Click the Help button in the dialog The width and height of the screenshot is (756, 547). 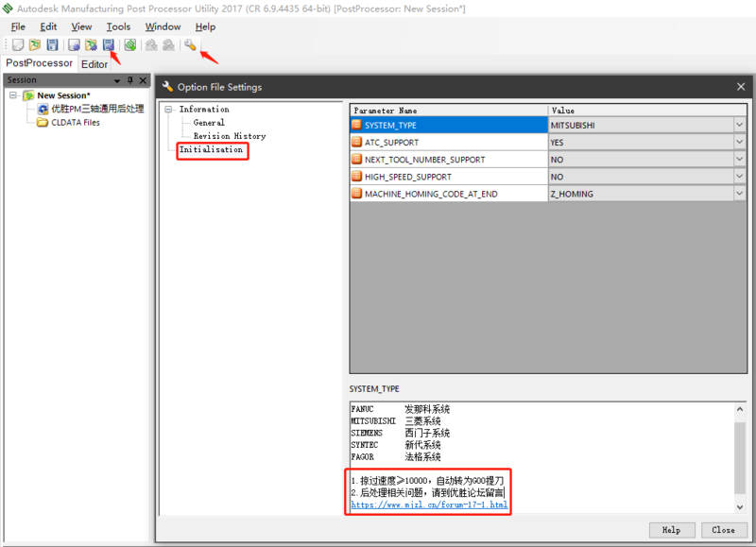[672, 530]
